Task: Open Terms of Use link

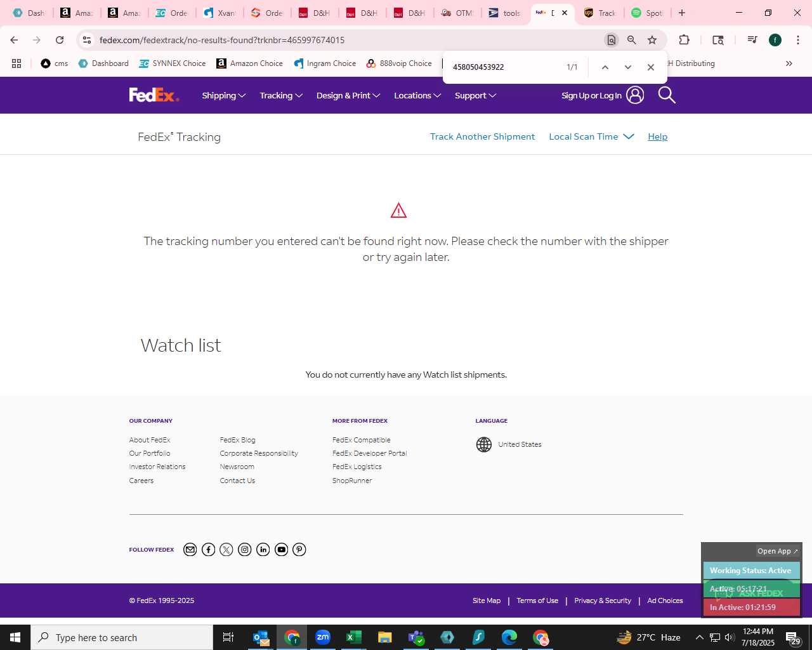Action: click(537, 600)
